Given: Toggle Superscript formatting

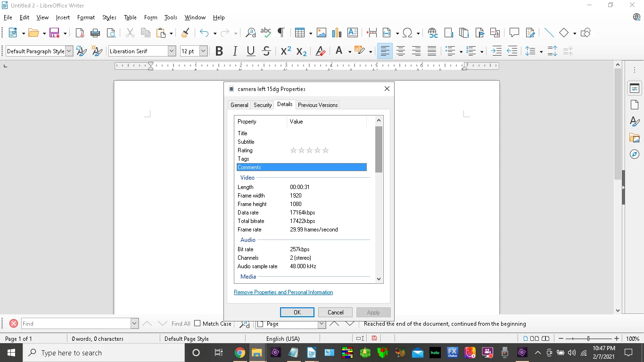Looking at the screenshot, I should pyautogui.click(x=286, y=51).
